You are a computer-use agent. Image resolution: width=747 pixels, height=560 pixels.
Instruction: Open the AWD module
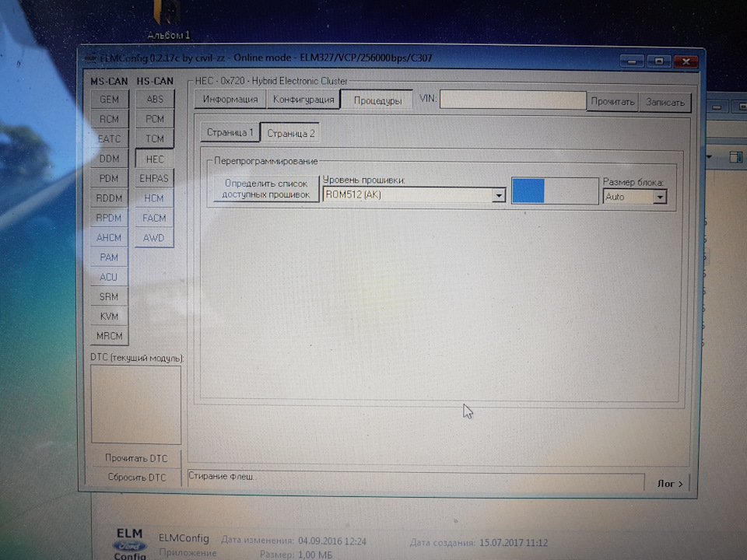coord(154,238)
